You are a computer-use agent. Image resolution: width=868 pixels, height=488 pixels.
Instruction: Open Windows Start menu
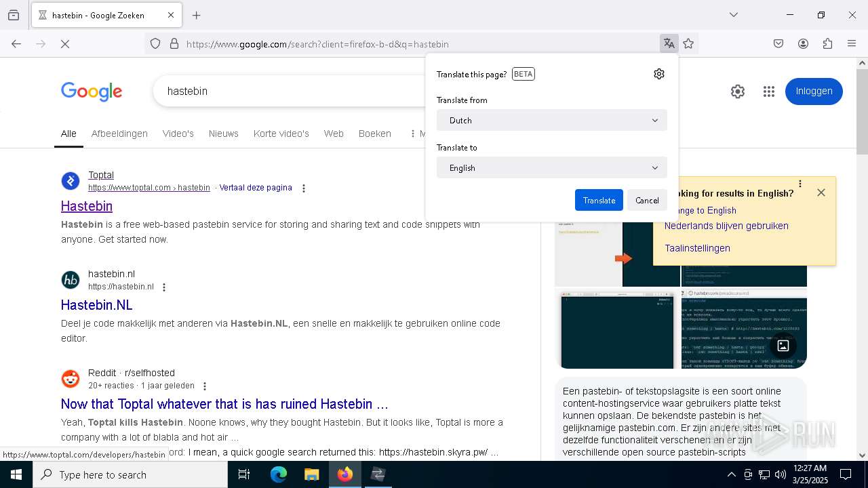click(x=16, y=474)
